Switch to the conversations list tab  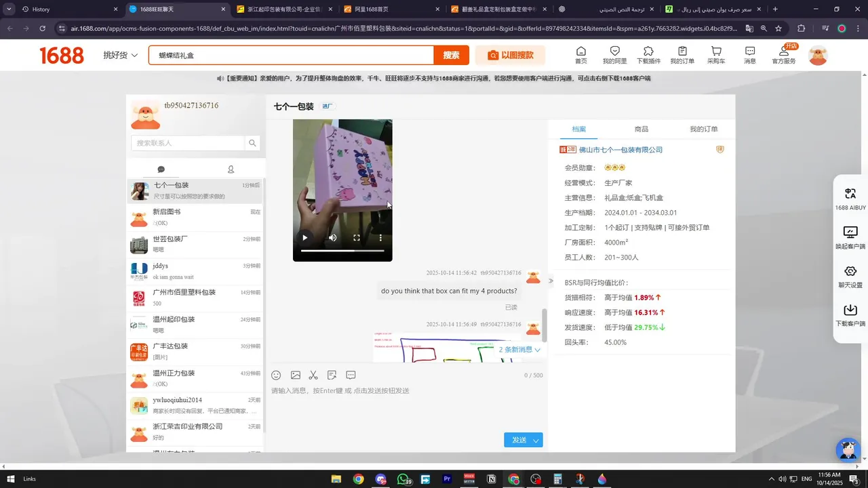click(x=161, y=169)
